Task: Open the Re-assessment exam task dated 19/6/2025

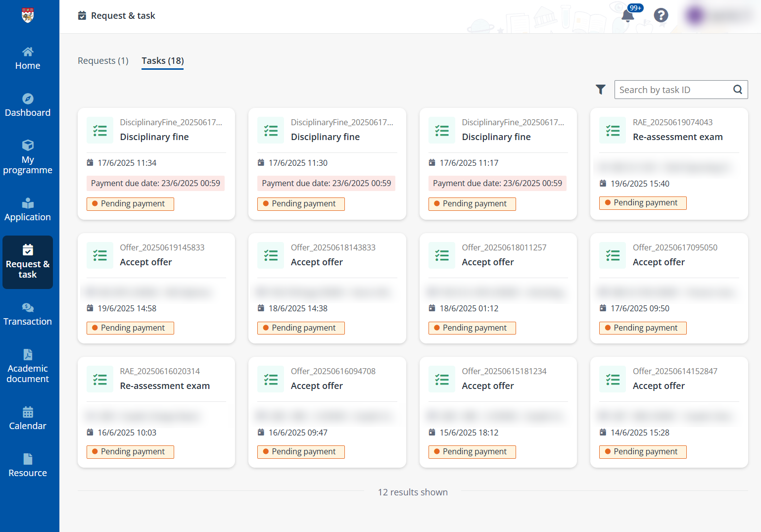Action: [x=678, y=137]
